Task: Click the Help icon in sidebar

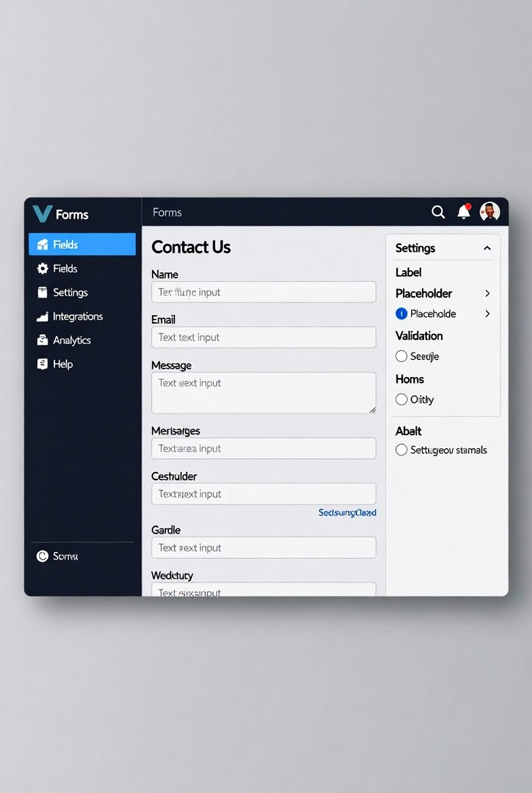Action: pyautogui.click(x=43, y=364)
